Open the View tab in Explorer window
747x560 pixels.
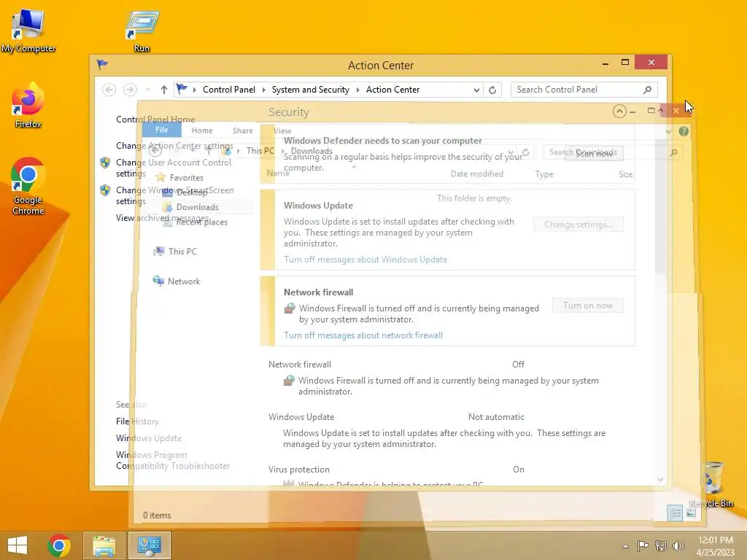click(x=282, y=131)
